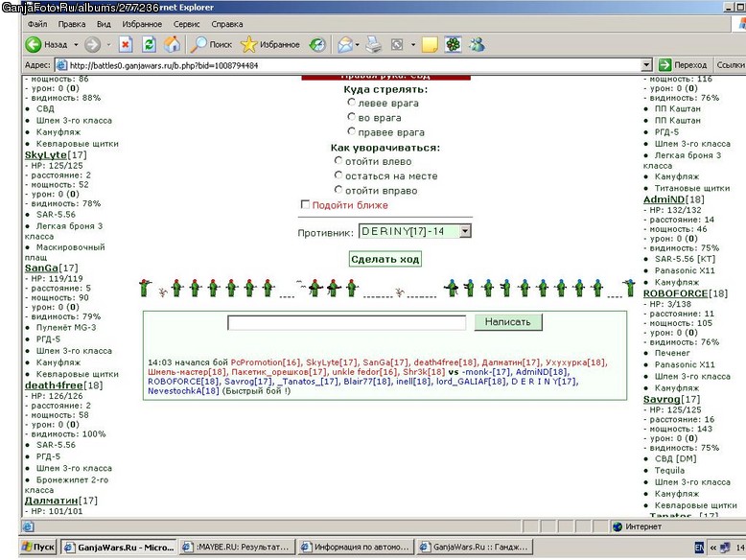Expand the Back button history arrow

click(76, 45)
